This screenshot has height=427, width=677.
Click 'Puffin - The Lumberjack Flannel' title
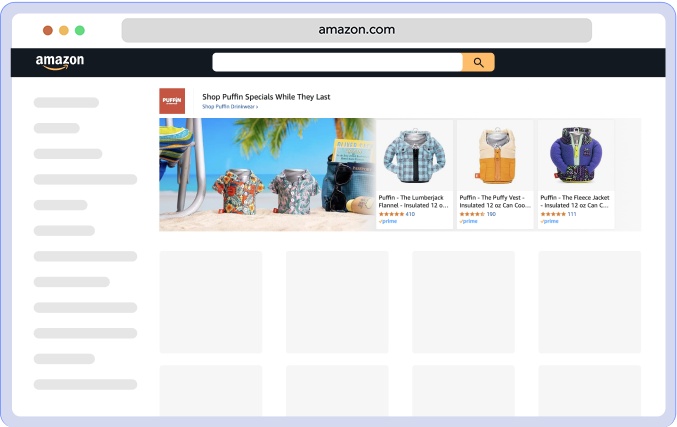tap(413, 201)
